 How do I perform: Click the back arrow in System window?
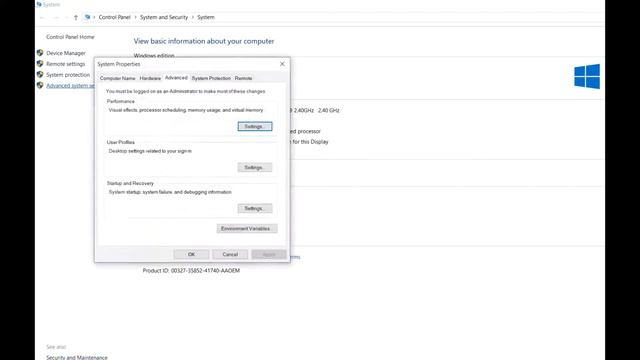pos(42,17)
